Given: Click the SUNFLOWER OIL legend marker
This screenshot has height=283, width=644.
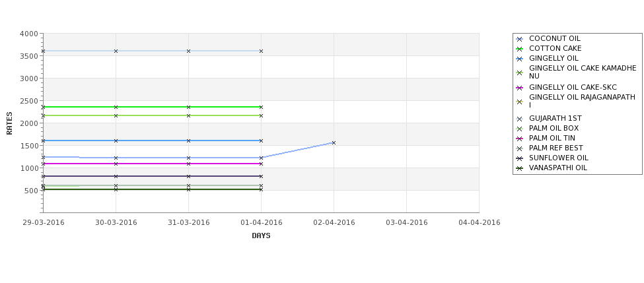Looking at the screenshot, I should click(519, 159).
